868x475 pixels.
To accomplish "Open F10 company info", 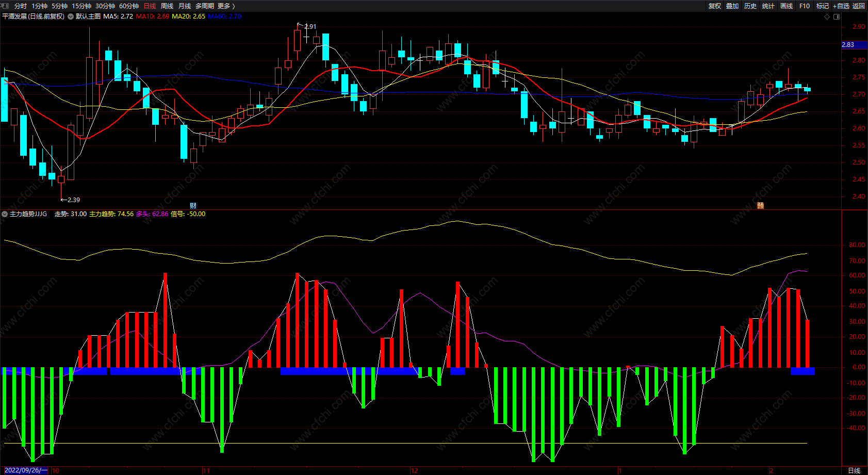I will pos(805,6).
